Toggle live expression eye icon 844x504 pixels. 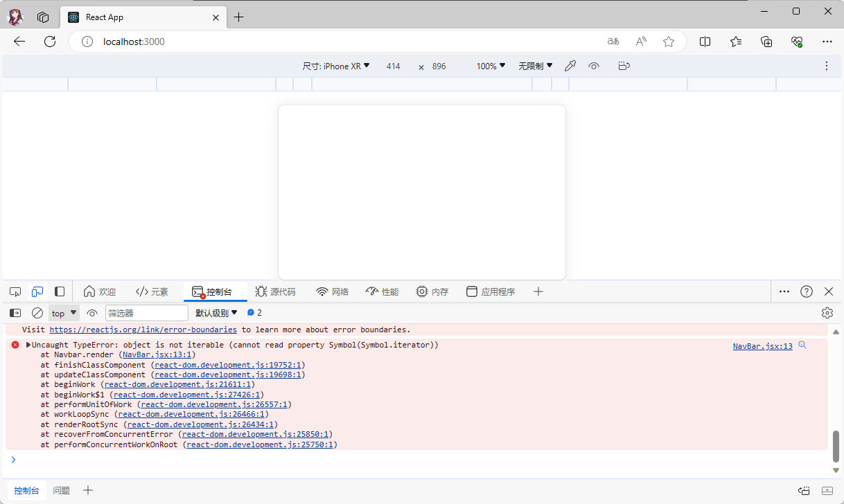(x=92, y=313)
